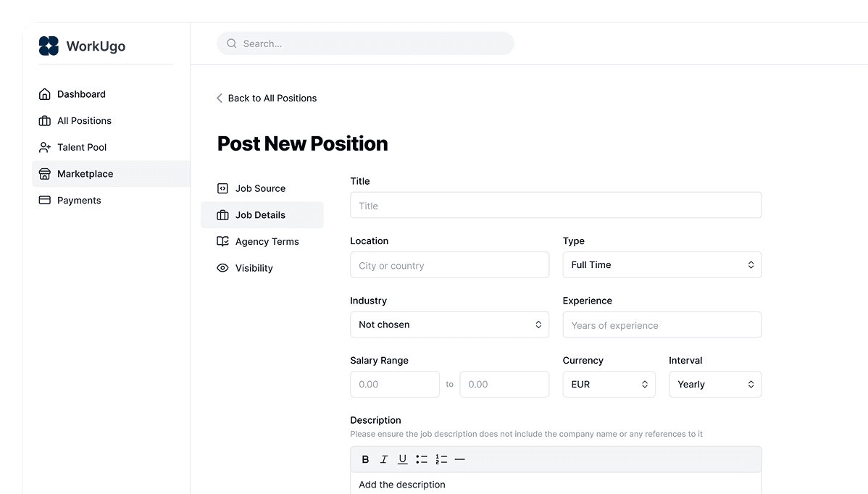This screenshot has width=868, height=494.
Task: Open the Visibility section
Action: [254, 268]
